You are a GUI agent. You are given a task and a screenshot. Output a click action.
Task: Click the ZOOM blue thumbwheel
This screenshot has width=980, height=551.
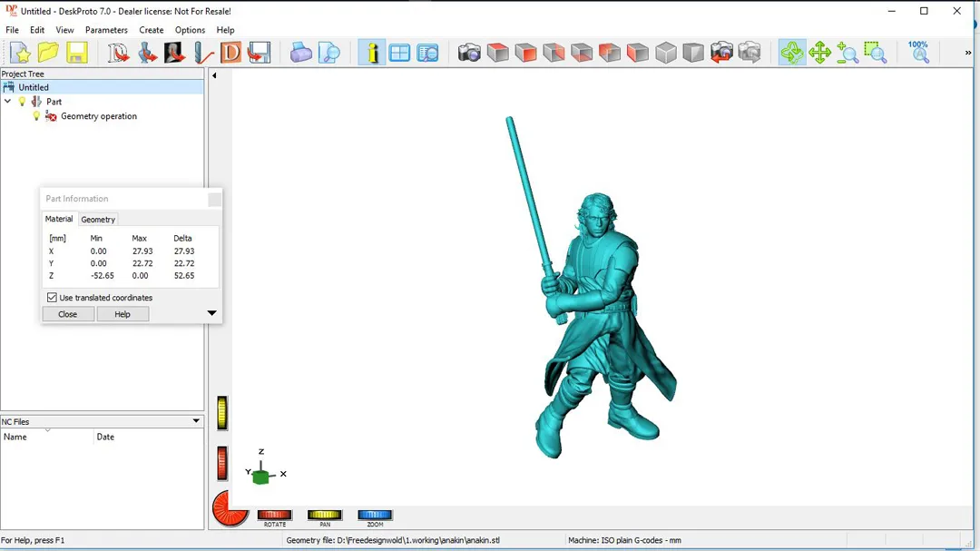click(x=375, y=515)
